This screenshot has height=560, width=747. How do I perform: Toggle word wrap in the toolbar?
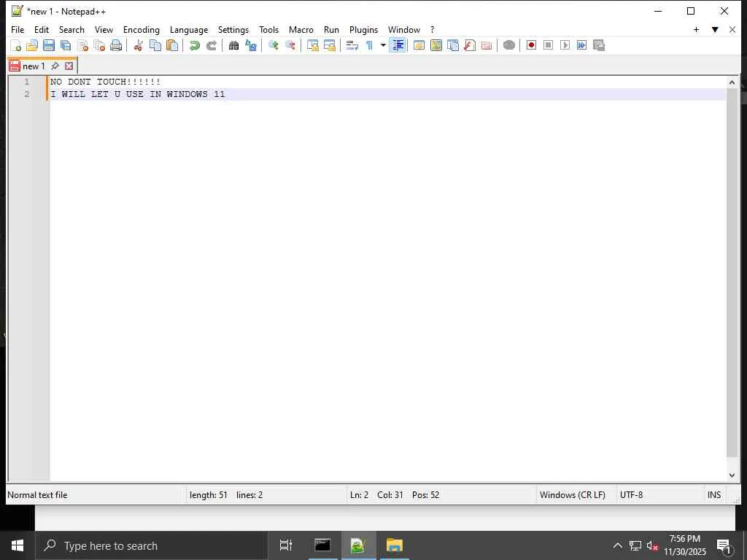(352, 45)
